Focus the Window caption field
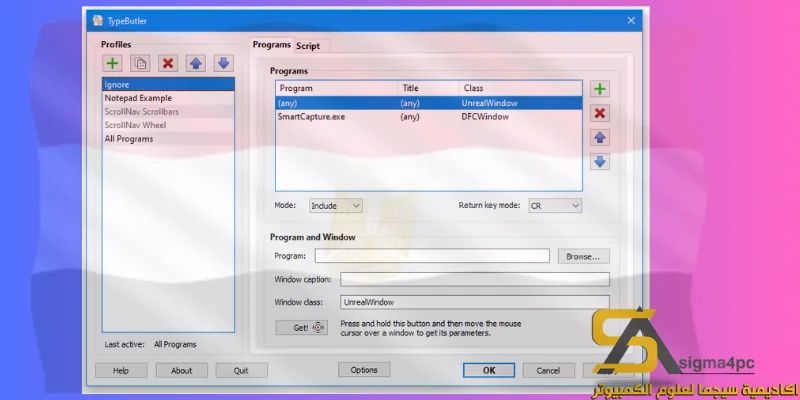800x400 pixels. coord(475,280)
